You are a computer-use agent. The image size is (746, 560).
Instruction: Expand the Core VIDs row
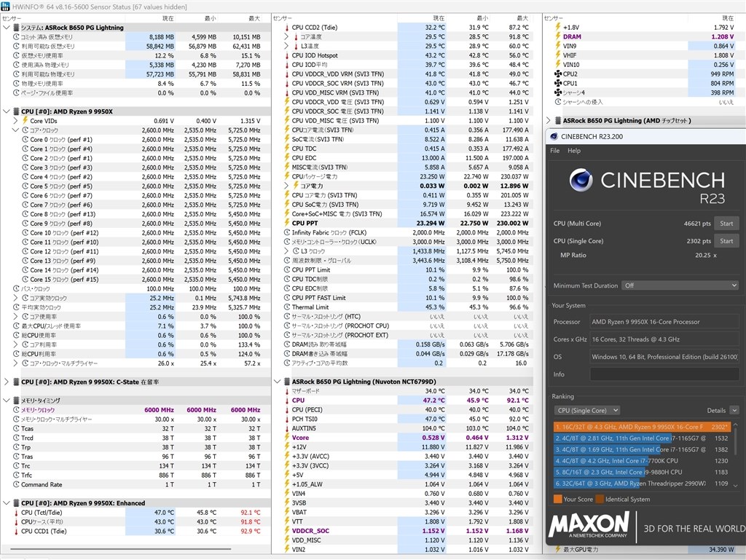[x=15, y=121]
